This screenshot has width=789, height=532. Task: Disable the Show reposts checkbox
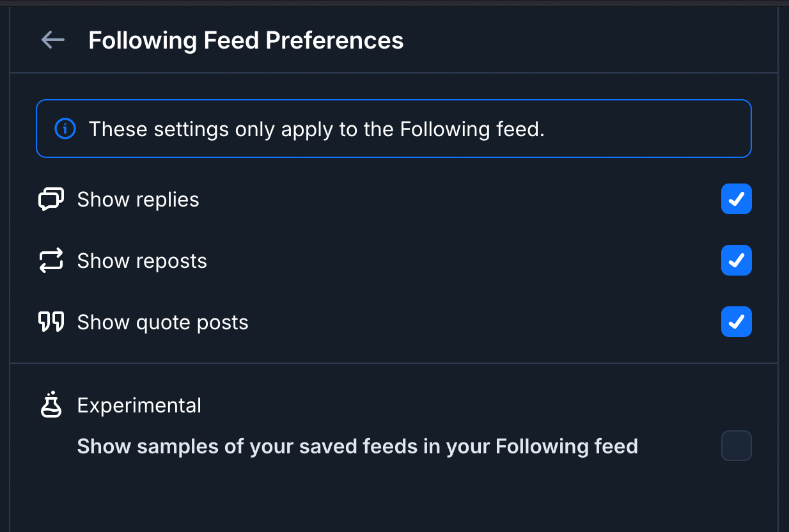click(x=736, y=261)
